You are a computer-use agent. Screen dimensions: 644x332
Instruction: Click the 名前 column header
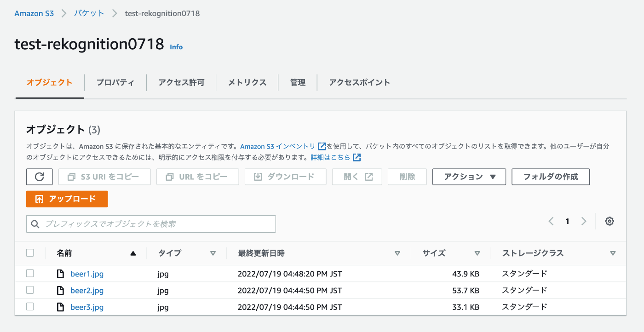click(x=64, y=253)
